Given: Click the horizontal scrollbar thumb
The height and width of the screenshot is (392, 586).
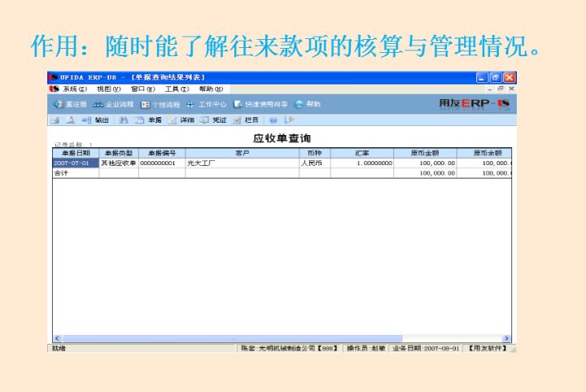Looking at the screenshot, I should (232, 338).
